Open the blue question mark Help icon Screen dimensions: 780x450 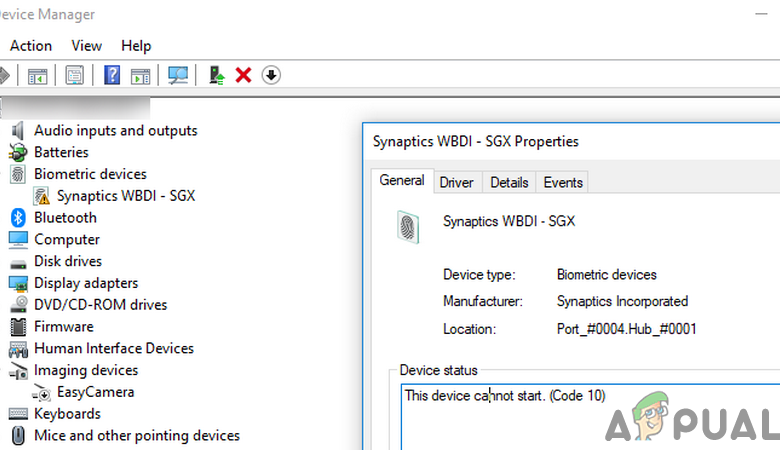pos(112,75)
